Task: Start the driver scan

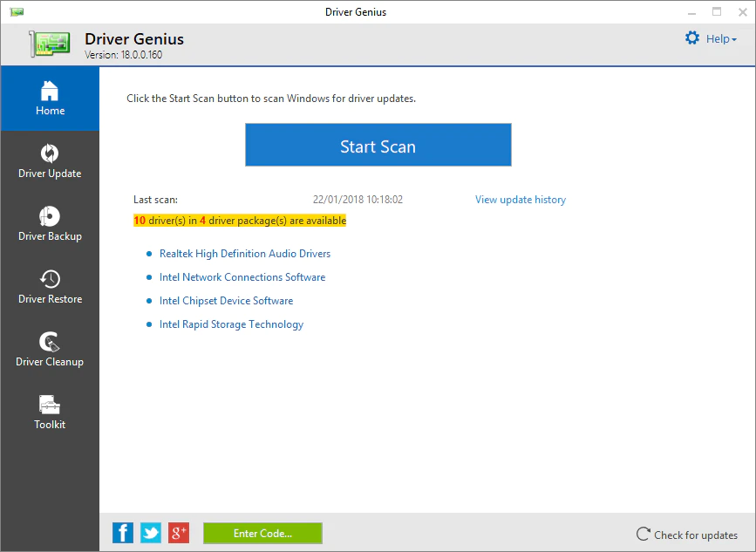Action: coord(378,145)
